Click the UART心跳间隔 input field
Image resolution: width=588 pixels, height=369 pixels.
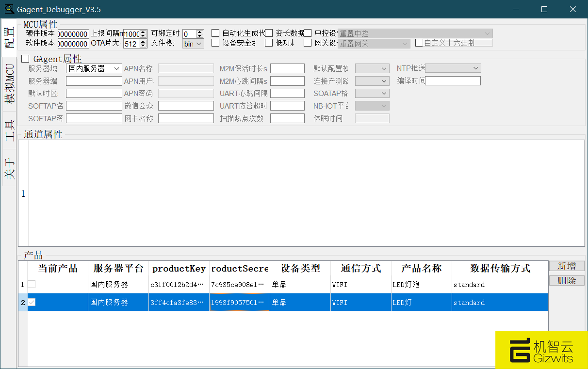coord(287,93)
